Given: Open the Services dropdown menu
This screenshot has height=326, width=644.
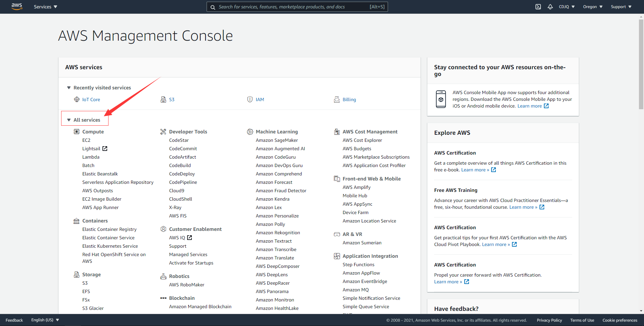Looking at the screenshot, I should [x=45, y=7].
